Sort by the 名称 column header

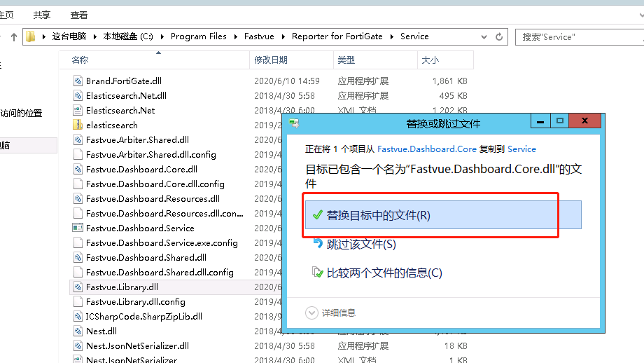tap(155, 60)
